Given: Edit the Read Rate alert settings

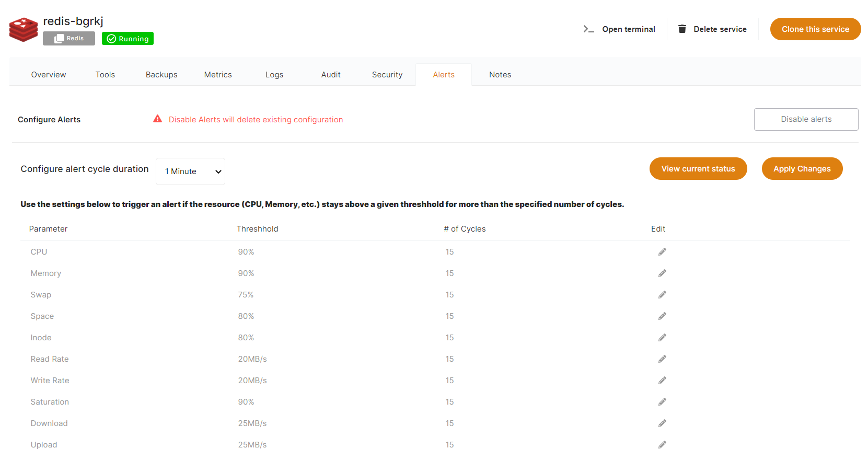Looking at the screenshot, I should coord(662,359).
